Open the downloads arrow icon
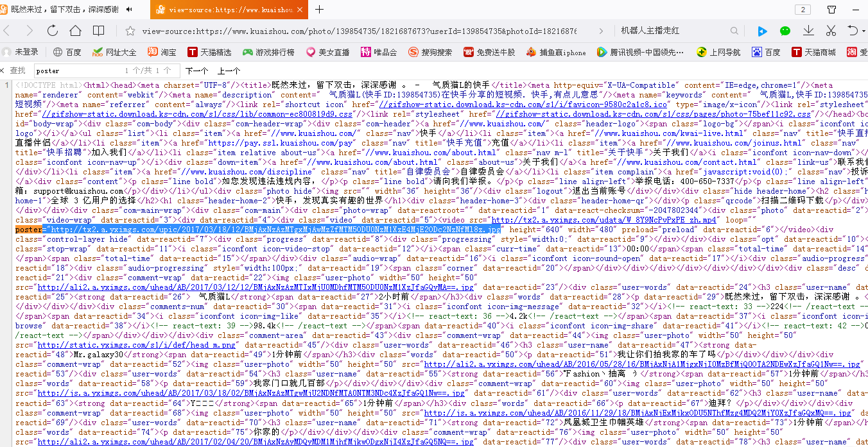This screenshot has width=868, height=447. pyautogui.click(x=808, y=31)
